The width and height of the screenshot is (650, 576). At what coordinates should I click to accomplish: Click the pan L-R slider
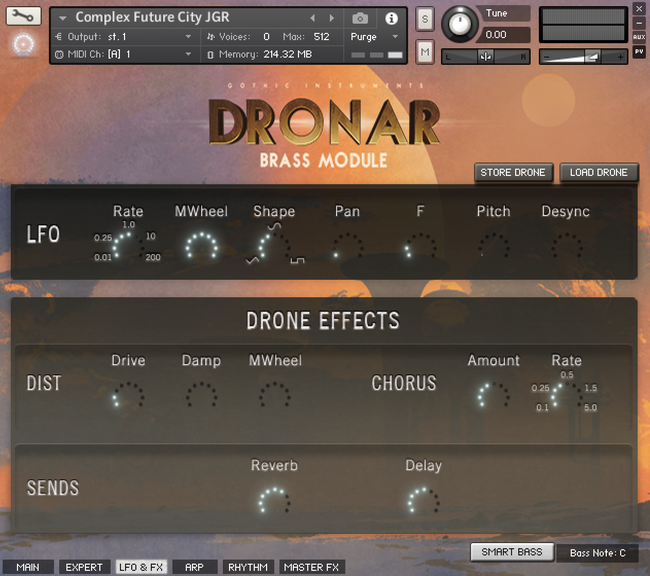click(x=485, y=56)
